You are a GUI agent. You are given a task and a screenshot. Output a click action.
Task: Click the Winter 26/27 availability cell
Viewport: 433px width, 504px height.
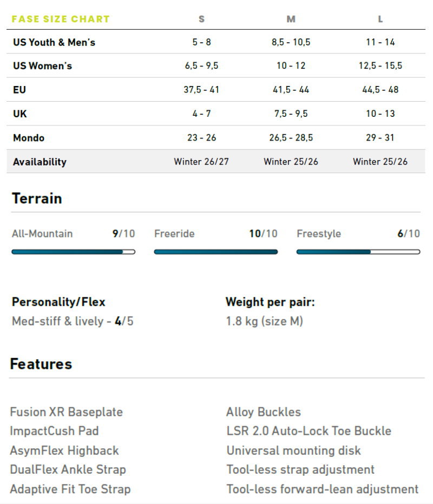201,161
